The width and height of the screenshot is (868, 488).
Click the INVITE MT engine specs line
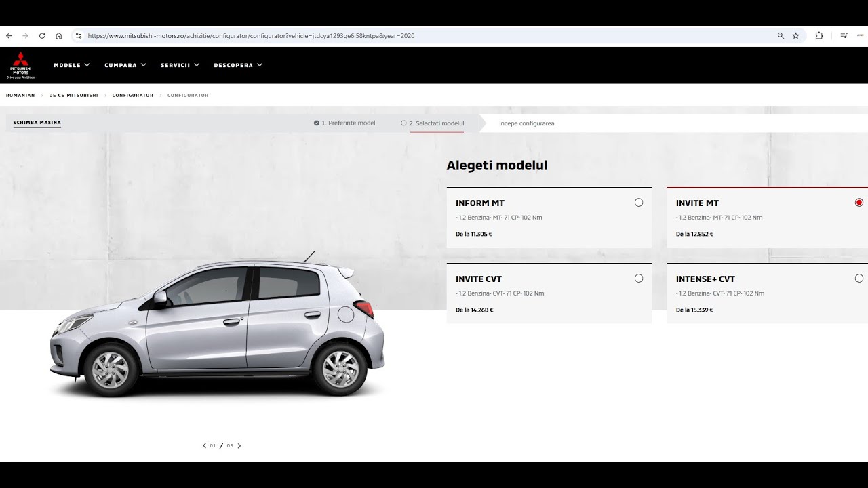tap(719, 218)
